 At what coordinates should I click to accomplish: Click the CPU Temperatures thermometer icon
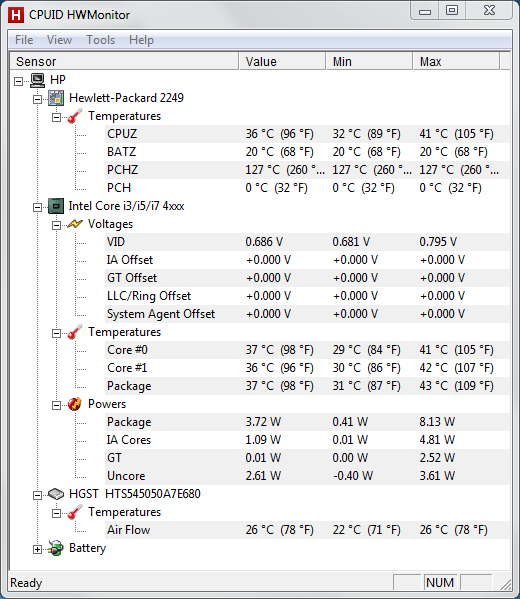(x=75, y=332)
